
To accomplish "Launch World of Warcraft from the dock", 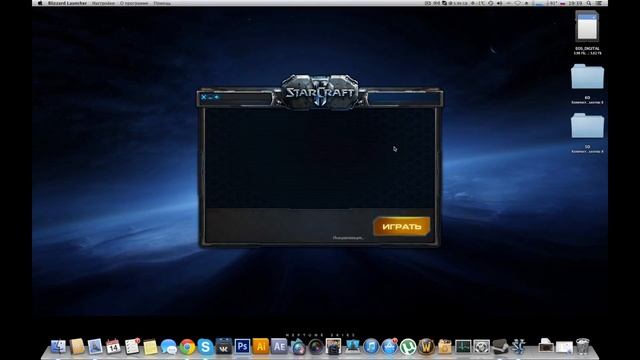I will click(426, 347).
